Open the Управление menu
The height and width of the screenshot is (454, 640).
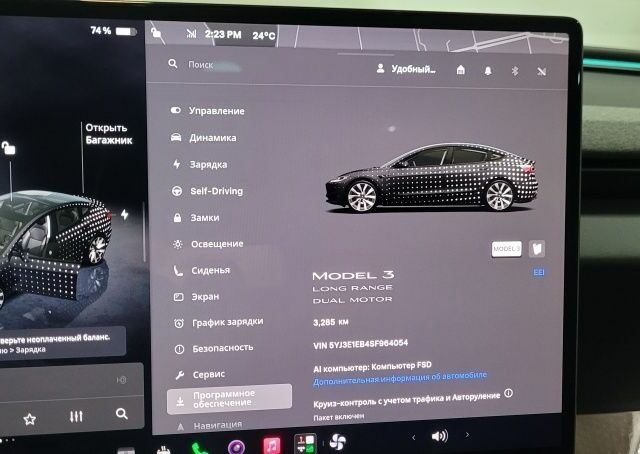click(207, 111)
